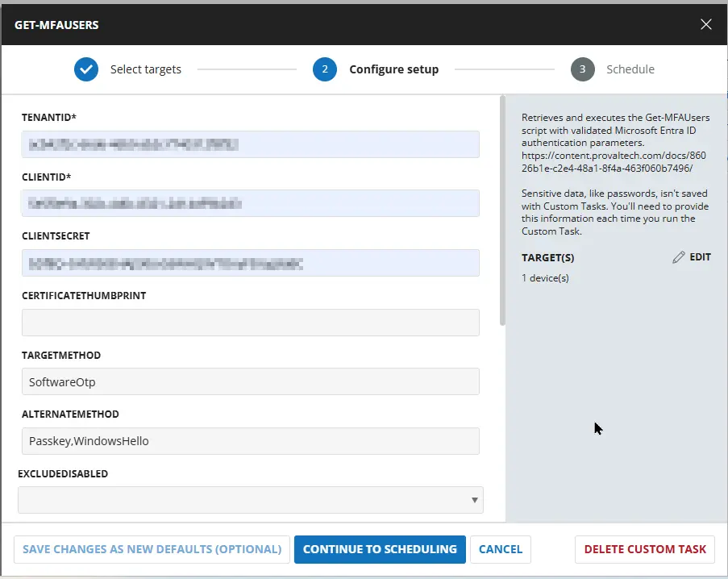
Task: Click the pencil edit icon beside Target(s)
Action: (678, 257)
